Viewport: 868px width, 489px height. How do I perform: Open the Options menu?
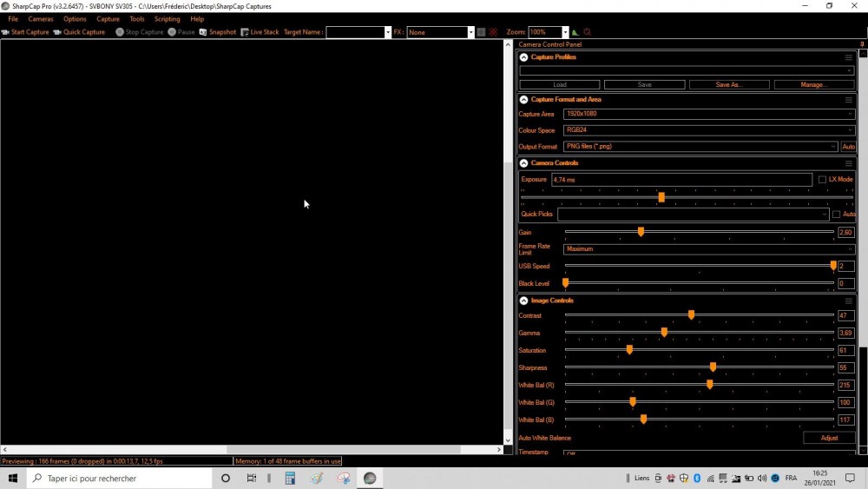tap(75, 19)
